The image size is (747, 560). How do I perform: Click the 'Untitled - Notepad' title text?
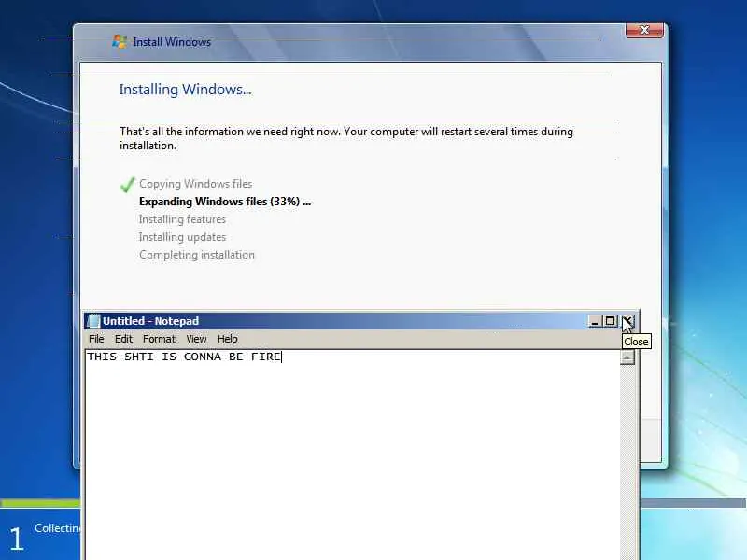[150, 321]
